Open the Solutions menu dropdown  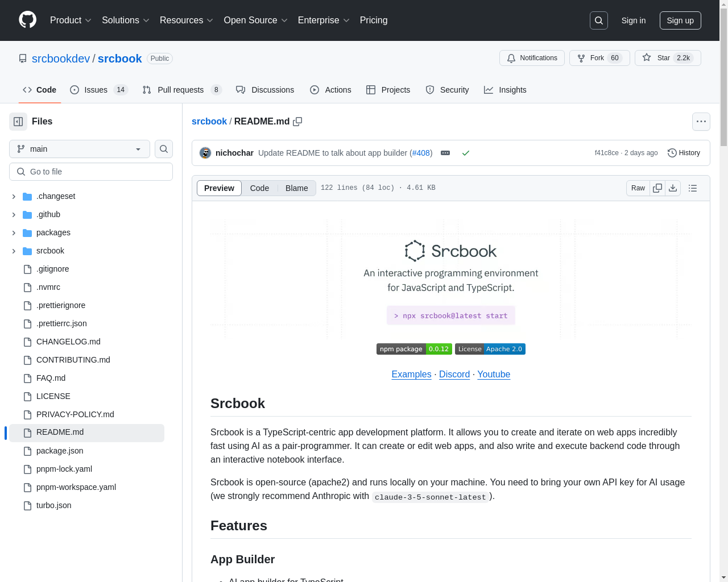[126, 20]
